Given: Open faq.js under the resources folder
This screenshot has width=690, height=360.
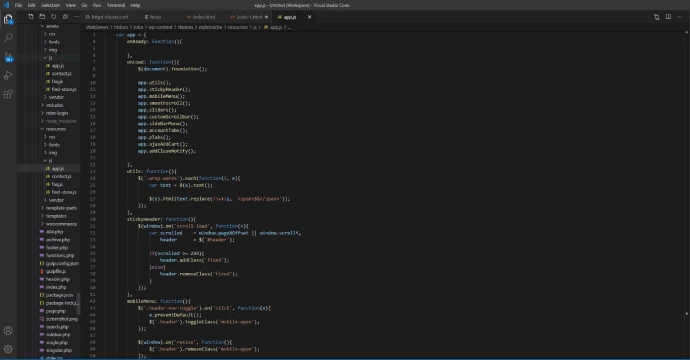Looking at the screenshot, I should (x=57, y=184).
